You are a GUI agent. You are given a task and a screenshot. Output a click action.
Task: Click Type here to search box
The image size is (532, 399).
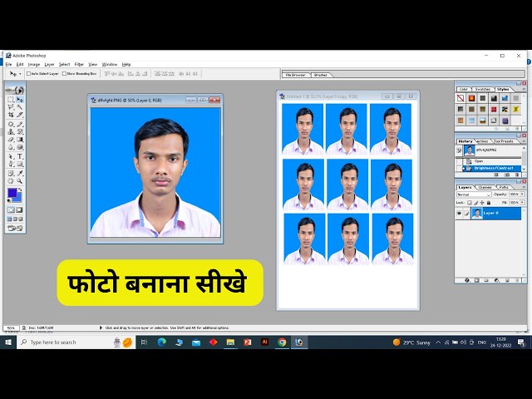[x=76, y=342]
